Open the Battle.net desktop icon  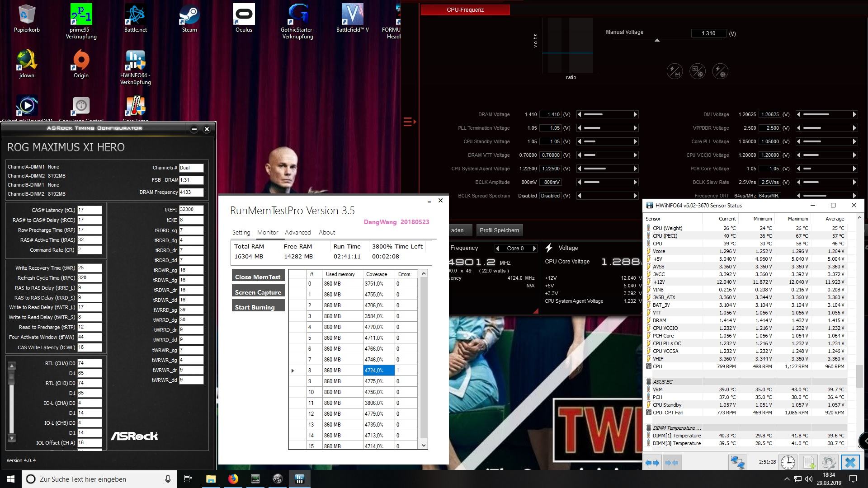coord(135,19)
